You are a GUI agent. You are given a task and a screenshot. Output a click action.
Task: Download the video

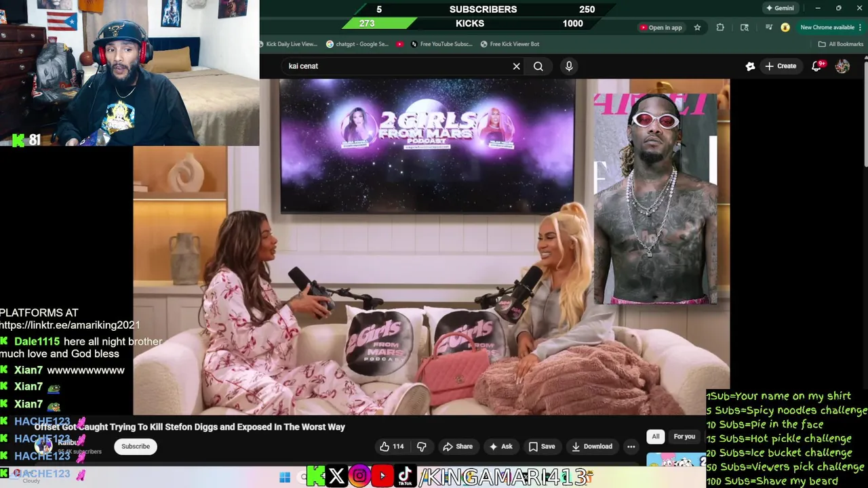tap(592, 446)
